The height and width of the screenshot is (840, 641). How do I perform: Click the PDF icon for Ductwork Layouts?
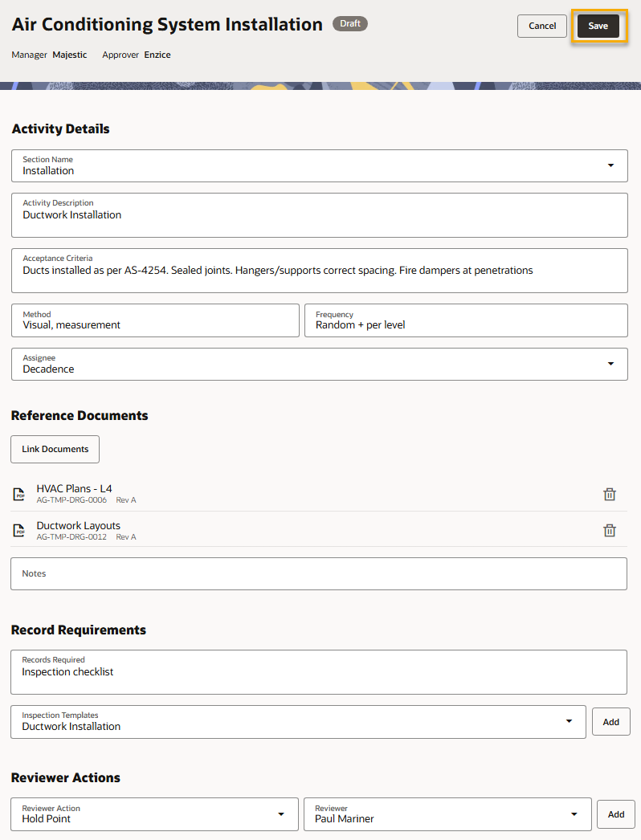(19, 531)
